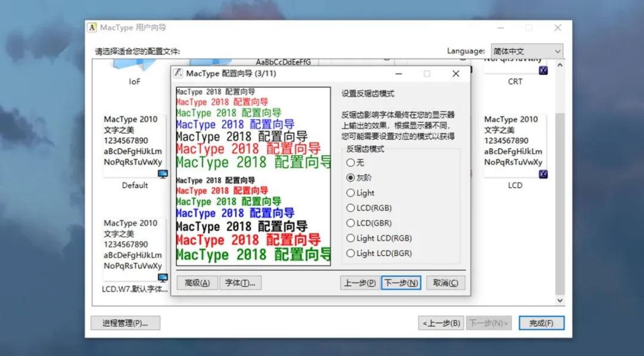Click the monitor icon on the LCD.W7 profile
The width and height of the screenshot is (644, 356).
pos(162,277)
